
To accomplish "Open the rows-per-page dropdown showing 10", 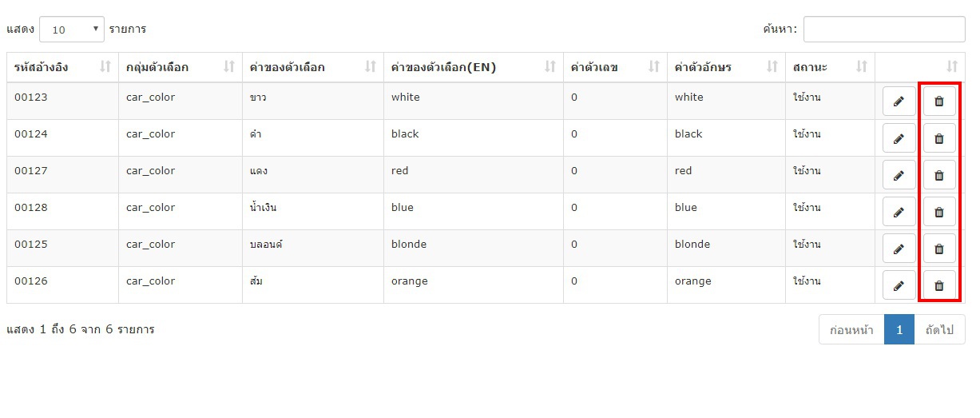I will (x=72, y=30).
